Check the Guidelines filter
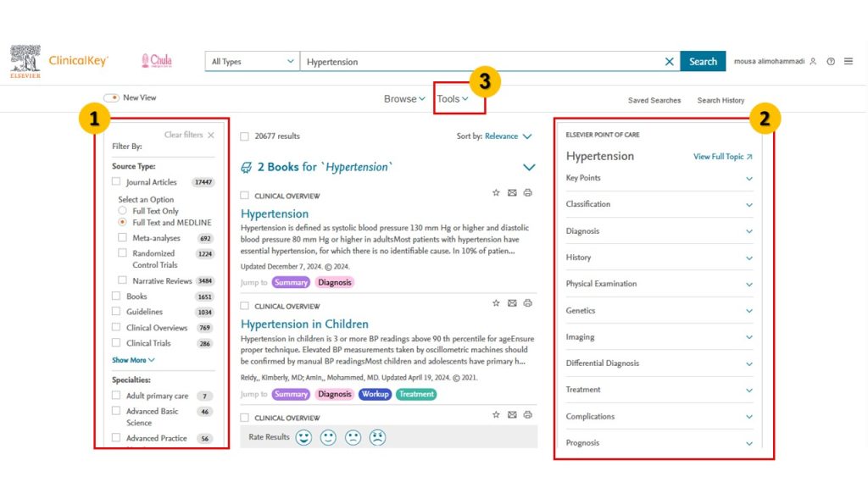This screenshot has width=868, height=488. tap(115, 311)
